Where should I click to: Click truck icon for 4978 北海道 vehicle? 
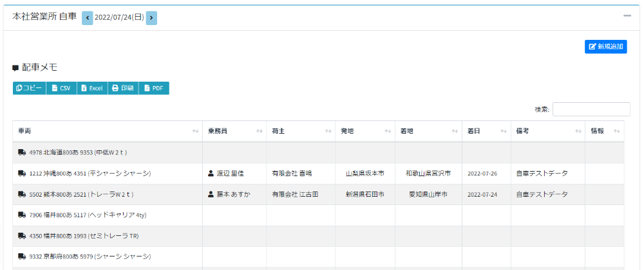(x=22, y=153)
